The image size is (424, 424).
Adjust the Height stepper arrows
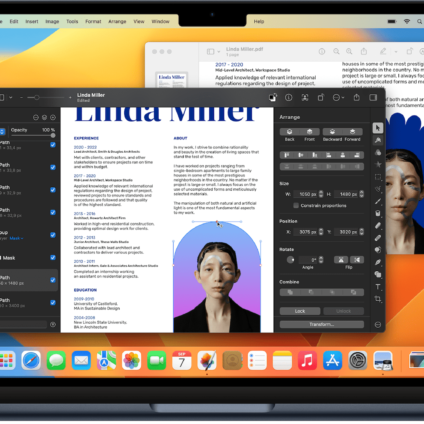(362, 194)
